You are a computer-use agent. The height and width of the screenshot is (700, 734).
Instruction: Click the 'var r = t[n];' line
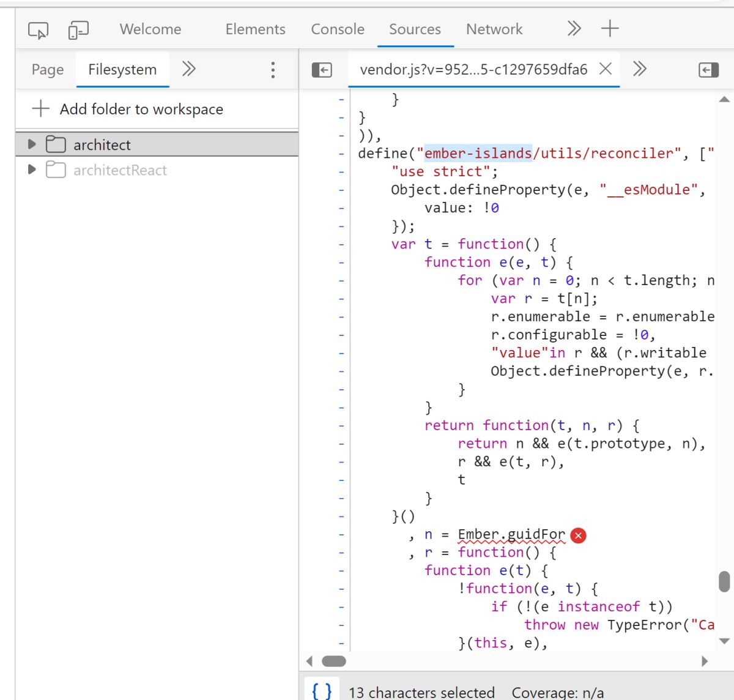coord(544,299)
